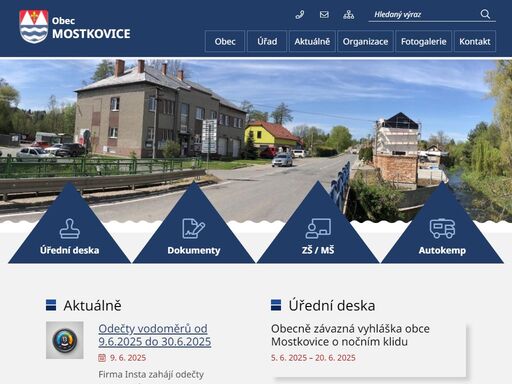Open the email envelope icon

[324, 15]
